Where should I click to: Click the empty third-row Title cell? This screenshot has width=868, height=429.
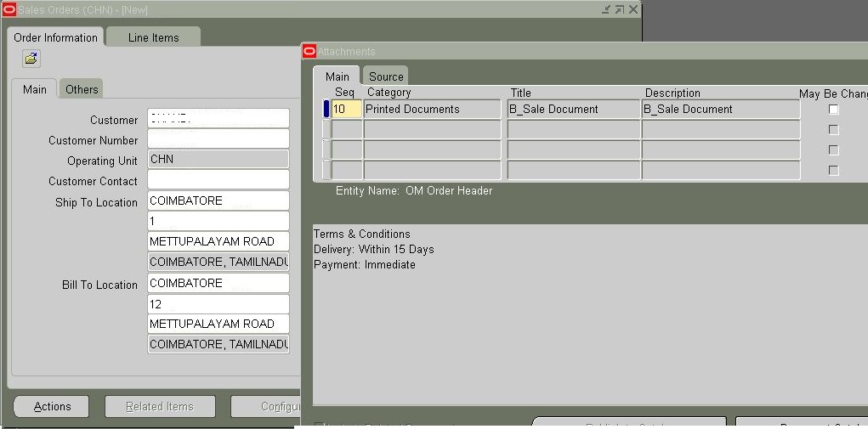pyautogui.click(x=574, y=150)
